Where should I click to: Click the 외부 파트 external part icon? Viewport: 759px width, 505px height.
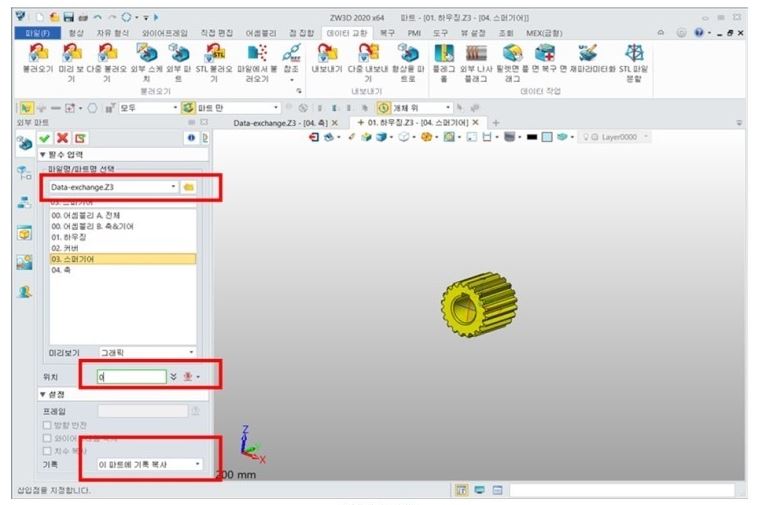tap(179, 53)
